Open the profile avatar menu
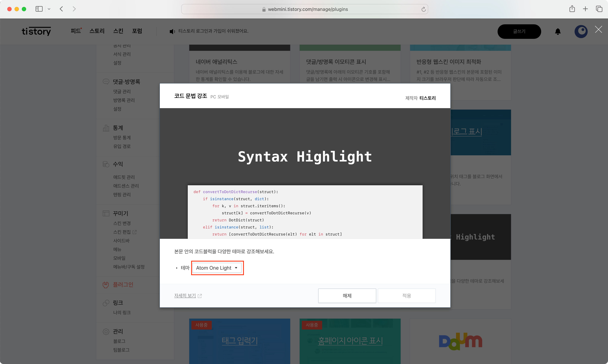This screenshot has height=364, width=608. [581, 31]
